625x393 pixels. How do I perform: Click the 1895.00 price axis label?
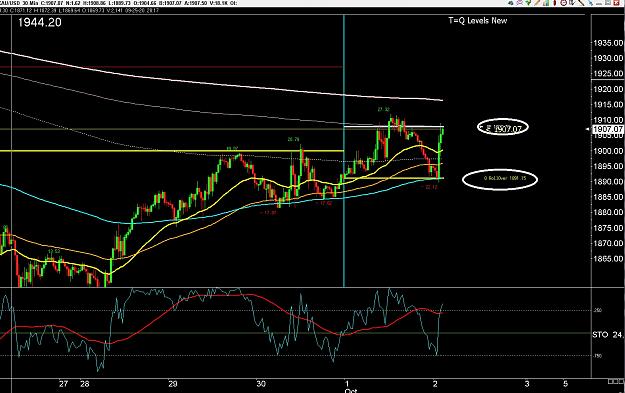pyautogui.click(x=608, y=166)
